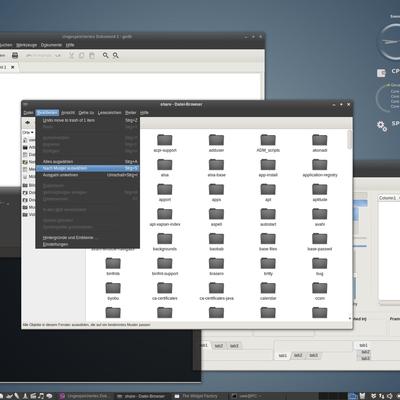400x400 pixels.
Task: Choose Hintergründe und Embleme menu entry
Action: 88,238
